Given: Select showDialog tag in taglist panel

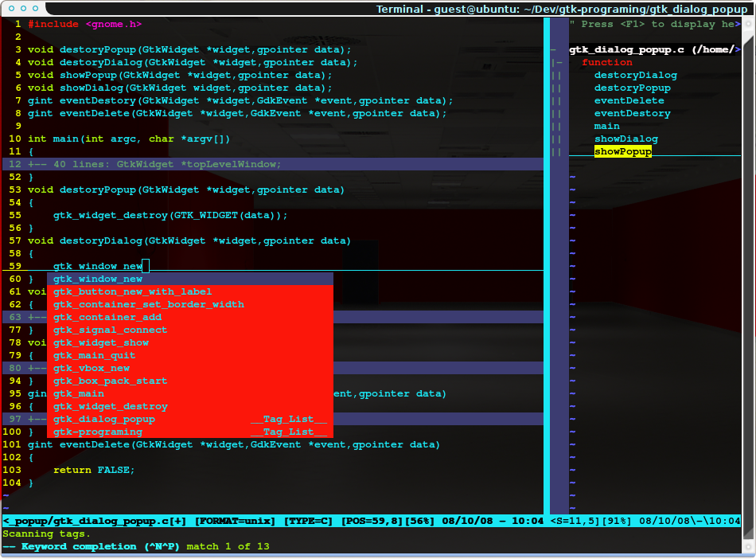Looking at the screenshot, I should pyautogui.click(x=625, y=139).
